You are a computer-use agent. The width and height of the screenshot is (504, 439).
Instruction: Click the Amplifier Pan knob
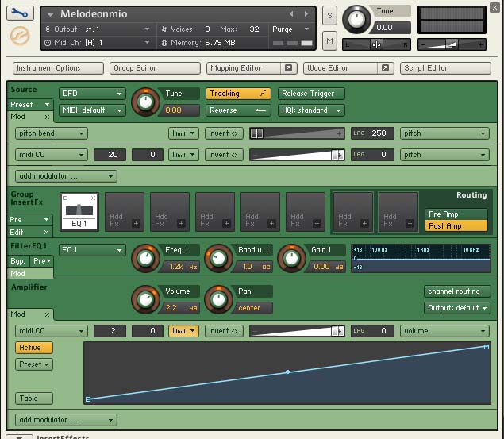(x=218, y=299)
